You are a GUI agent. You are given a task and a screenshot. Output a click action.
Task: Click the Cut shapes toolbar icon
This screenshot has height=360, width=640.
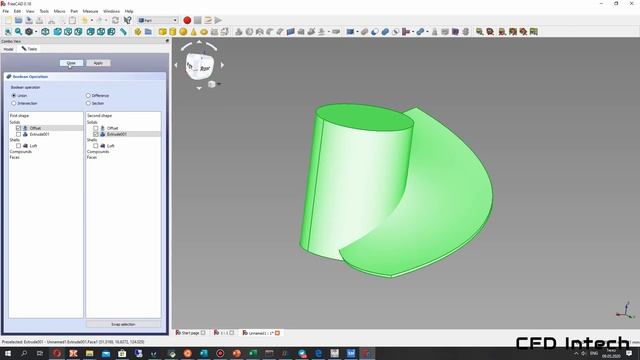click(x=375, y=32)
